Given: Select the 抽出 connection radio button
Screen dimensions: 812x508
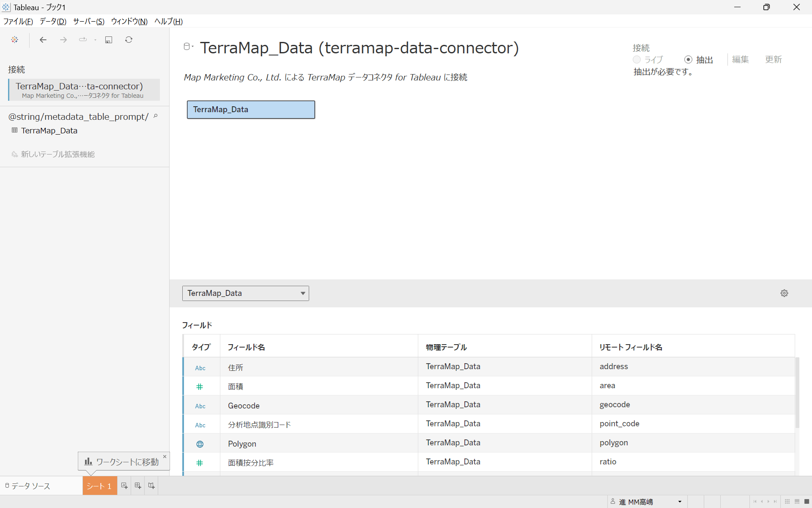Looking at the screenshot, I should [x=688, y=60].
